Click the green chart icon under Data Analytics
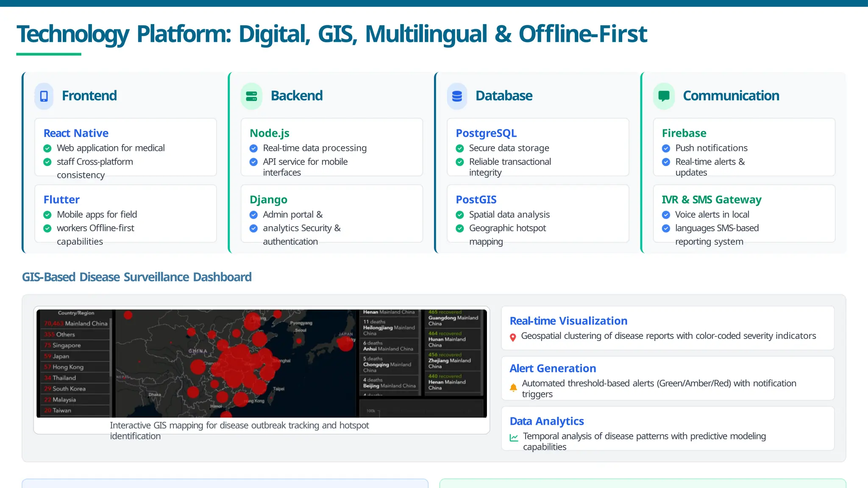 pos(514,438)
